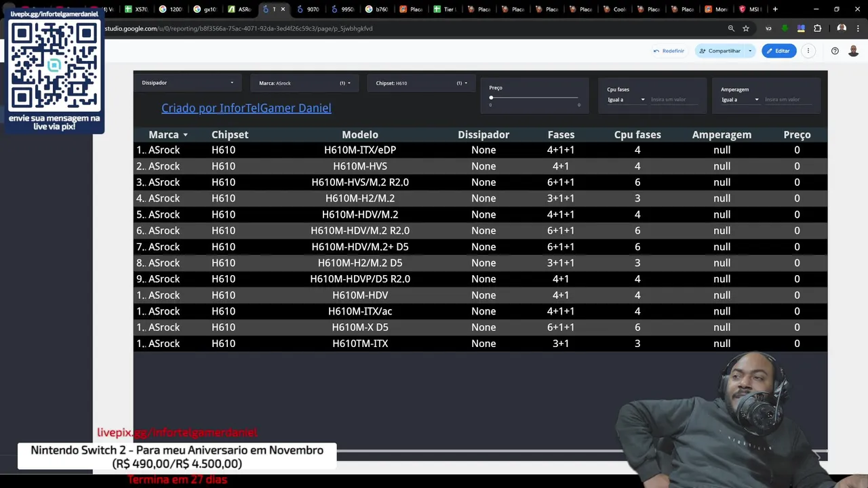Open the Chipset: H610 filter dropdown

click(x=421, y=83)
